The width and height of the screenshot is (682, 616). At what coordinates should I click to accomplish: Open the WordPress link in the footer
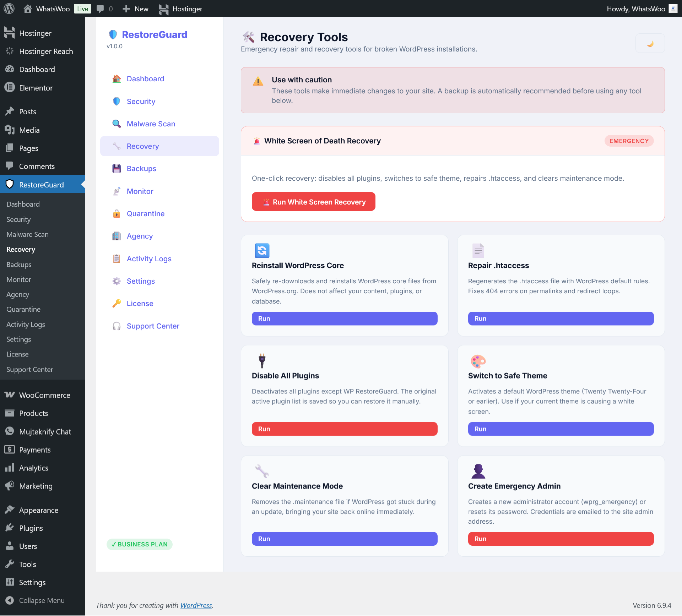point(196,605)
